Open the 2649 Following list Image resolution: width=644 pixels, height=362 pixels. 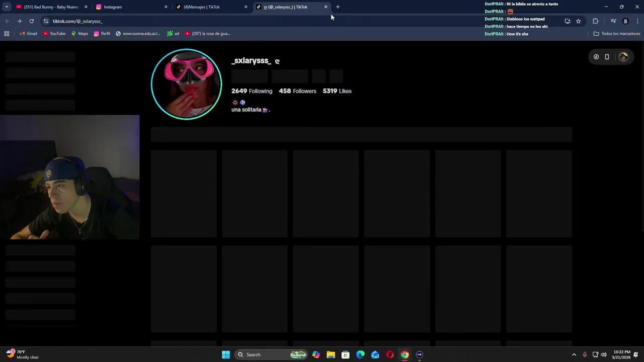click(252, 91)
